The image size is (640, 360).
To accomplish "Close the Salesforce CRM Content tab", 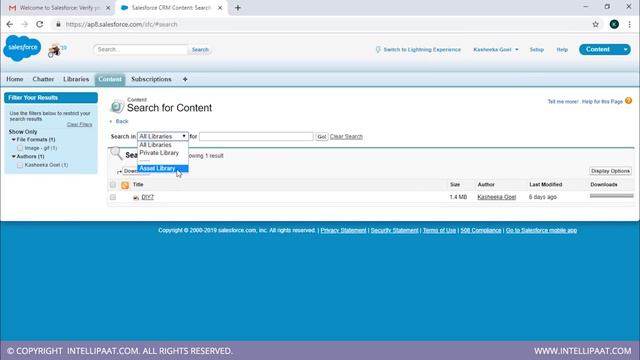I will (220, 8).
